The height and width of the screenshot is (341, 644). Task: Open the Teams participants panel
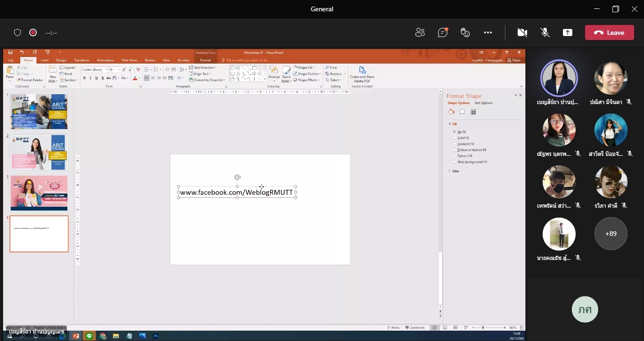pos(420,32)
